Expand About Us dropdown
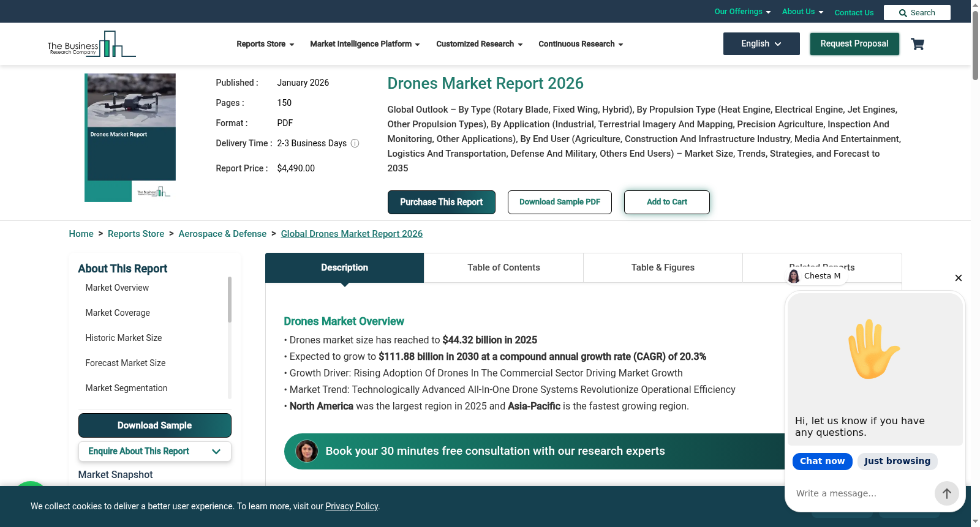 (802, 12)
